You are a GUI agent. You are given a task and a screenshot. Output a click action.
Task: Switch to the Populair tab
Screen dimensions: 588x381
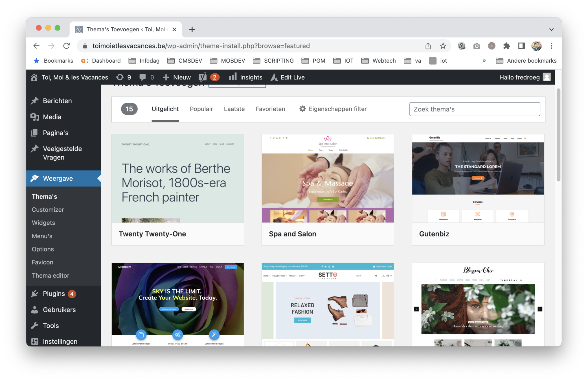201,109
